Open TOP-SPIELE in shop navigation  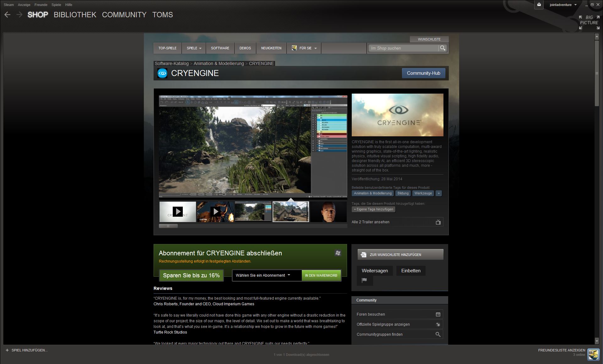[x=167, y=48]
